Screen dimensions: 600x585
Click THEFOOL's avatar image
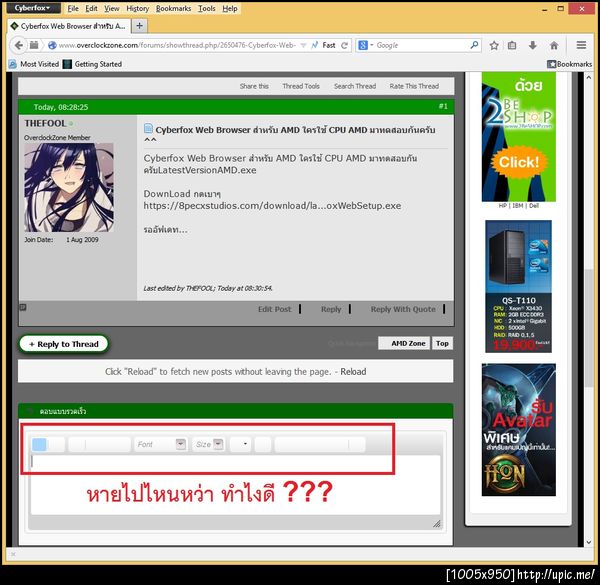pyautogui.click(x=69, y=187)
